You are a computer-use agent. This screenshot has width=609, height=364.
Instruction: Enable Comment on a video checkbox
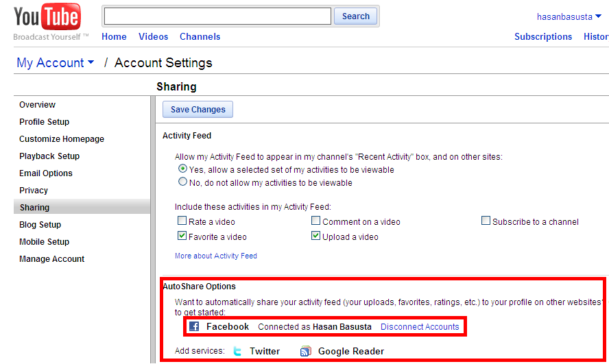click(x=316, y=221)
